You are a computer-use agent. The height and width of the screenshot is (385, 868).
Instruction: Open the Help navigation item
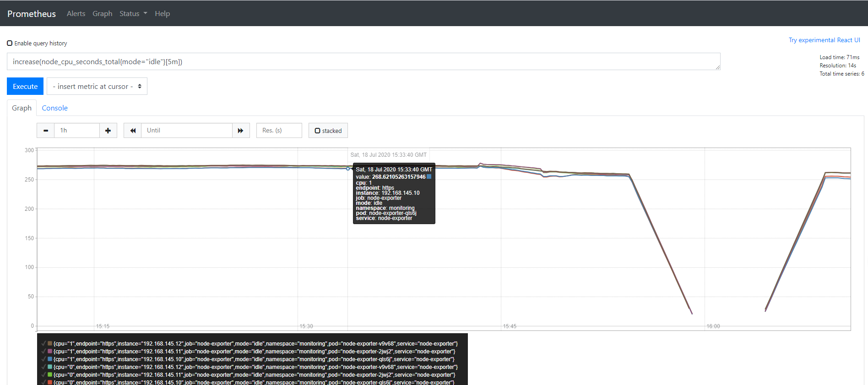tap(163, 14)
